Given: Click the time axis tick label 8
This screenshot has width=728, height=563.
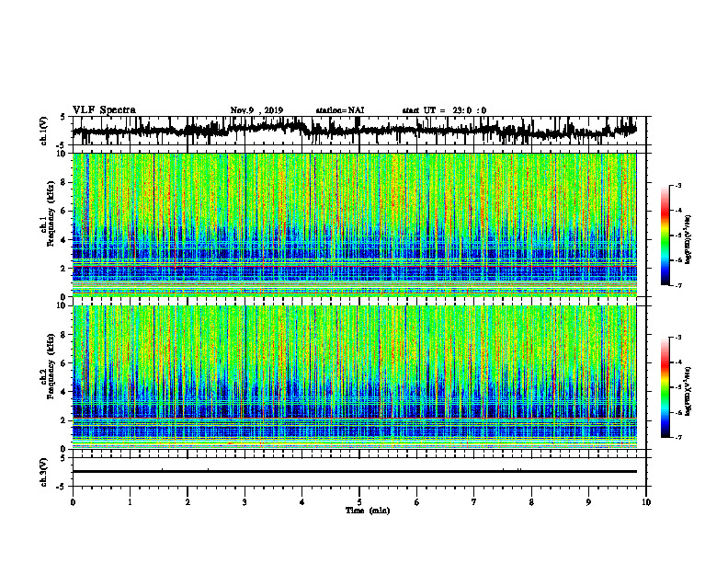Looking at the screenshot, I should coord(531,502).
